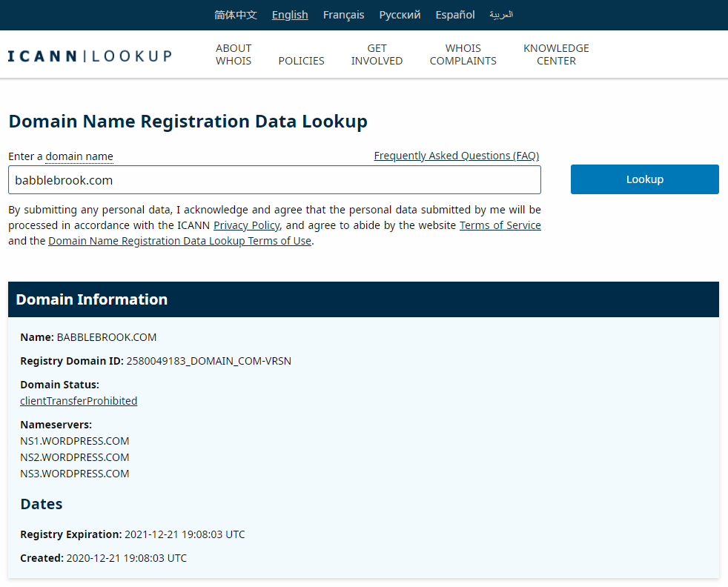Viewport: 728px width, 587px height.
Task: Switch language to Français
Action: coord(343,14)
